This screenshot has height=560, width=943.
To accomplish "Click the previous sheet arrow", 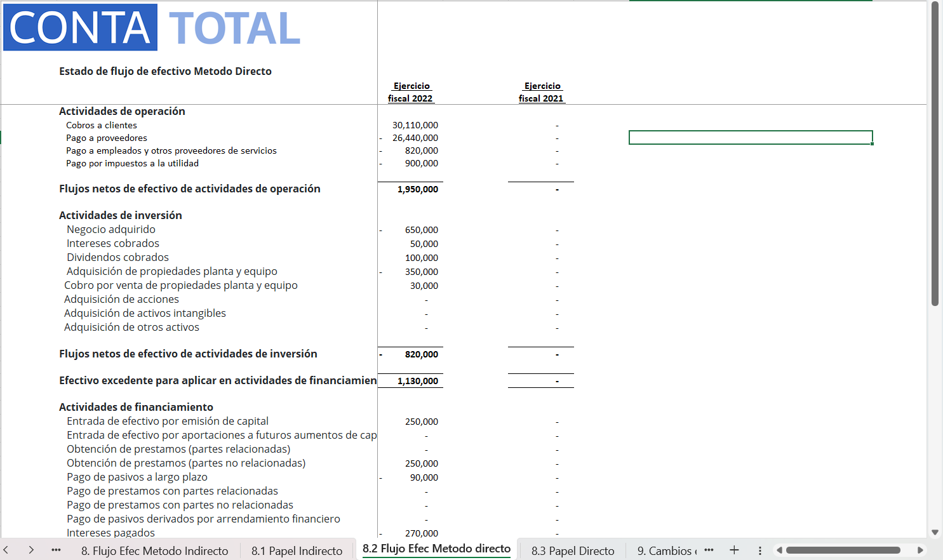I will 6,550.
